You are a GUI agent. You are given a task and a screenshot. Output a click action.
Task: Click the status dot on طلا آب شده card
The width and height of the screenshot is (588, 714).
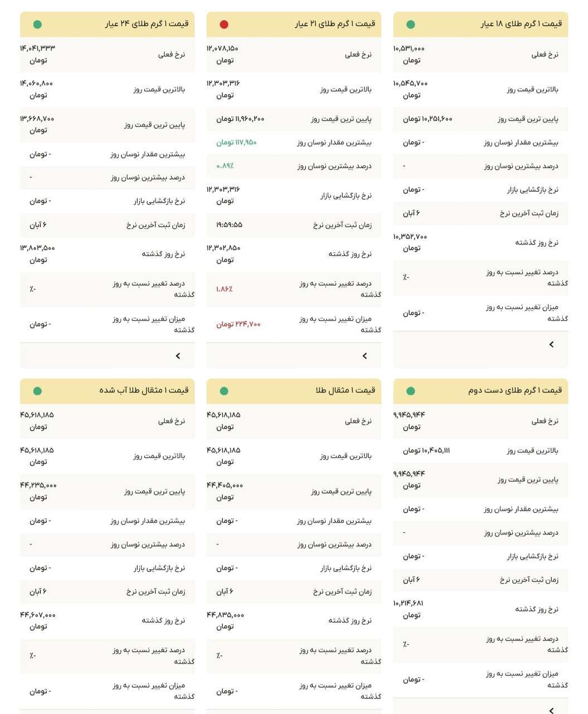click(37, 391)
